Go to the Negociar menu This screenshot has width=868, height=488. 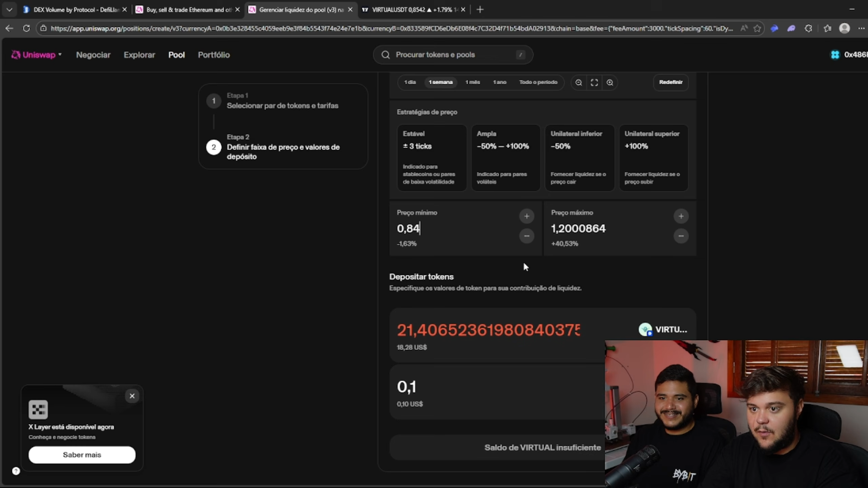(x=93, y=55)
